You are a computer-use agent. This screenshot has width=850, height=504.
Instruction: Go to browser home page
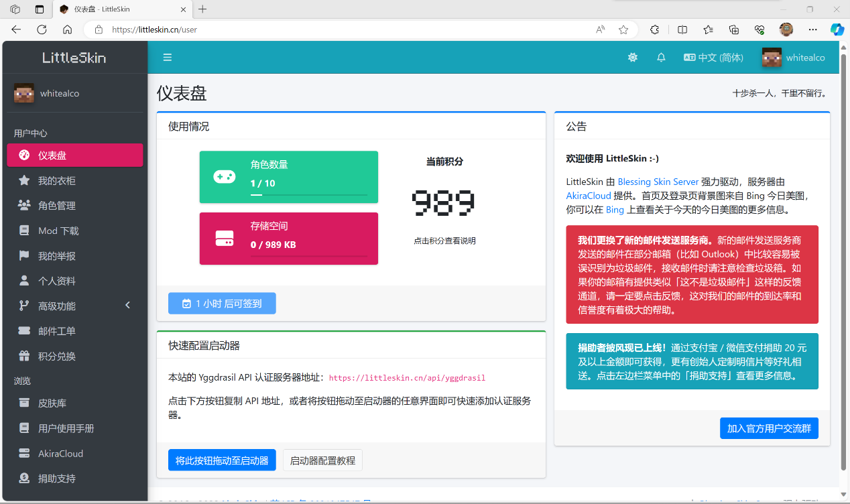(67, 29)
